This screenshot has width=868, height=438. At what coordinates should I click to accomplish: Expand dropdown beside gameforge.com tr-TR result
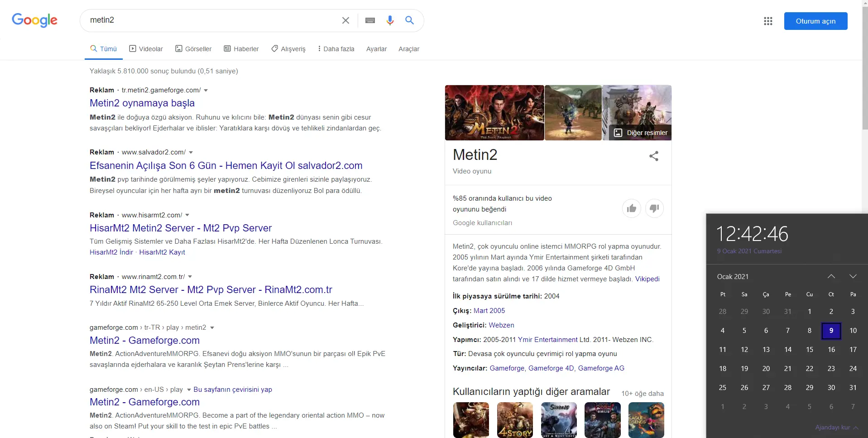212,327
